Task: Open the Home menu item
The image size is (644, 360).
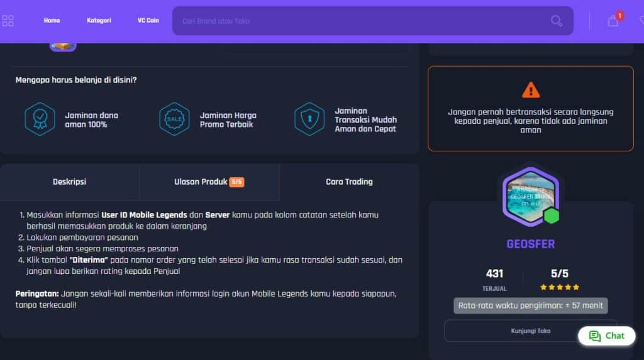Action: tap(52, 21)
